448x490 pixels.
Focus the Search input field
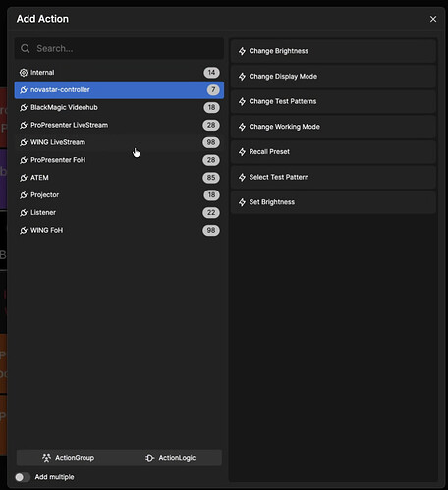click(x=119, y=49)
